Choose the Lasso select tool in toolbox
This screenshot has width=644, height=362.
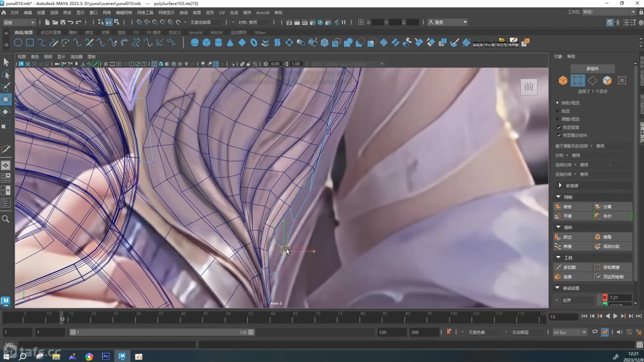[6, 74]
